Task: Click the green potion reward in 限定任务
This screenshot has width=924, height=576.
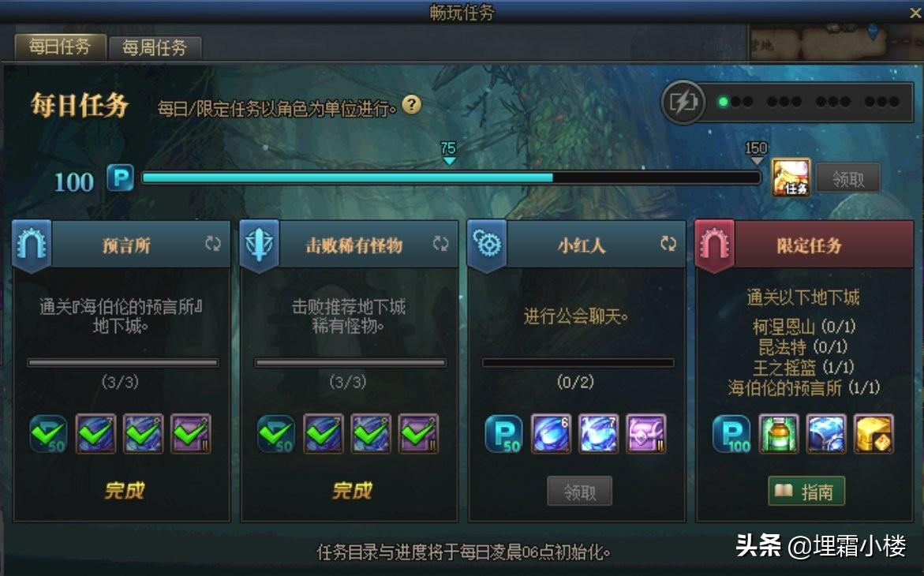Action: click(779, 434)
